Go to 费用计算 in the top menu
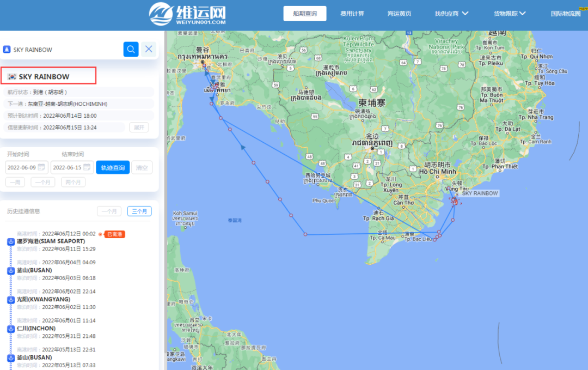This screenshot has width=588, height=370. tap(352, 14)
